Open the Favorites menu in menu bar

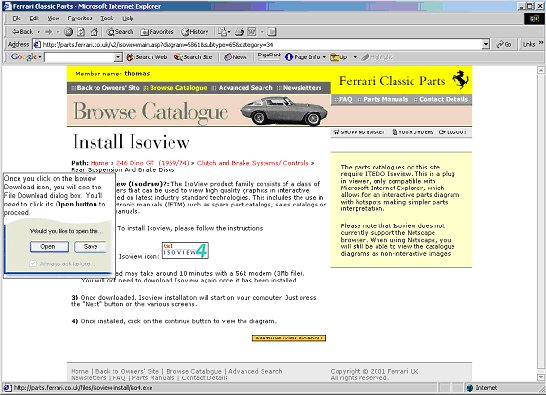(80, 18)
